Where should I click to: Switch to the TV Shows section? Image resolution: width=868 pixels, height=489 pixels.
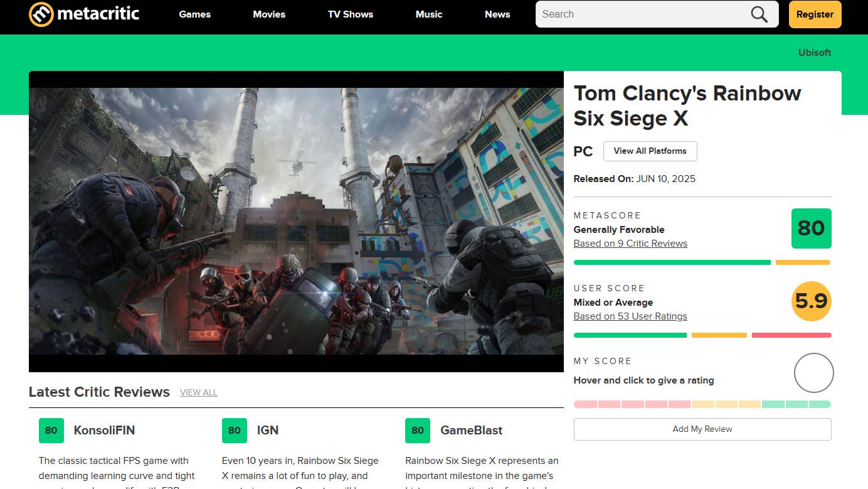pos(350,14)
